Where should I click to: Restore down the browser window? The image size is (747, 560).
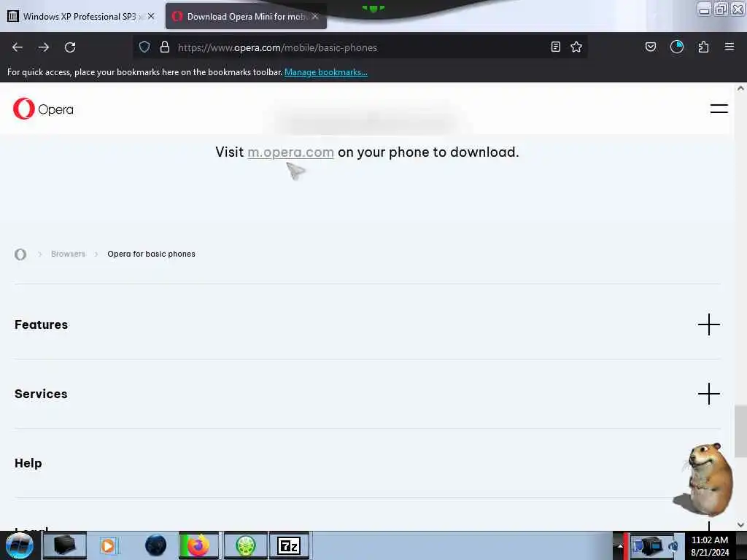(721, 9)
